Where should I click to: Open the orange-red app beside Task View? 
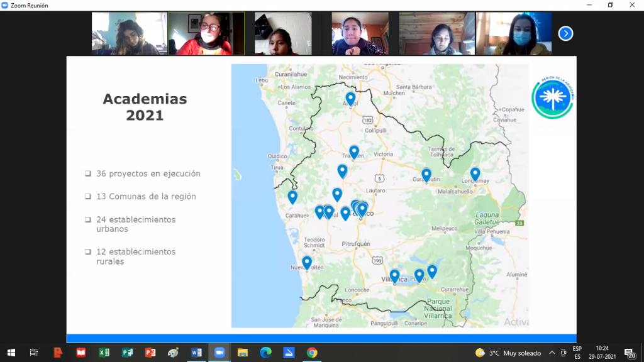58,353
